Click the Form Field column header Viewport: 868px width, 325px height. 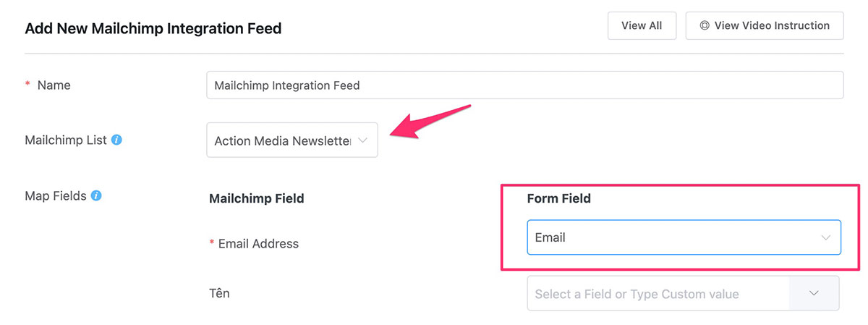pyautogui.click(x=559, y=198)
